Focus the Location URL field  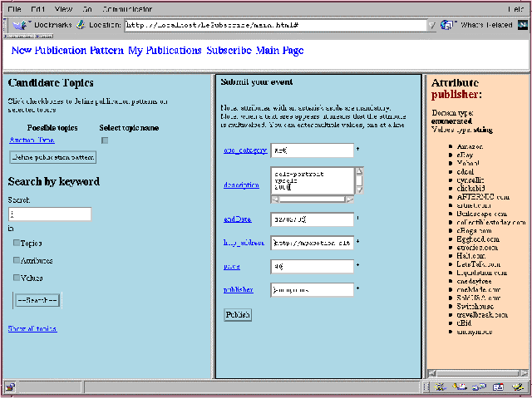[275, 25]
